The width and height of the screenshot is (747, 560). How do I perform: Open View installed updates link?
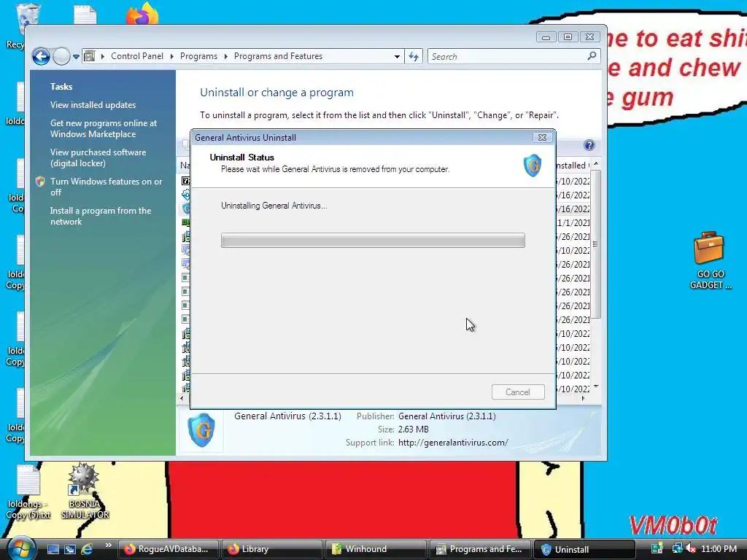pos(93,105)
